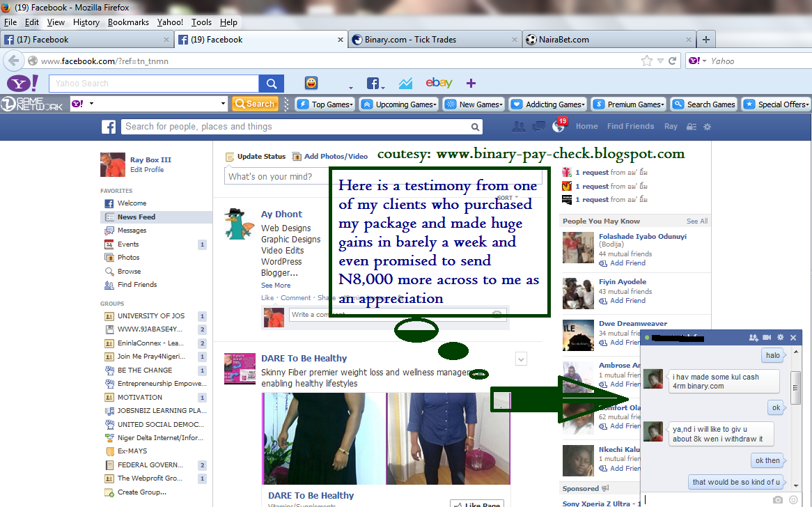Click Ay Dhont profile thumbnail

pyautogui.click(x=239, y=224)
